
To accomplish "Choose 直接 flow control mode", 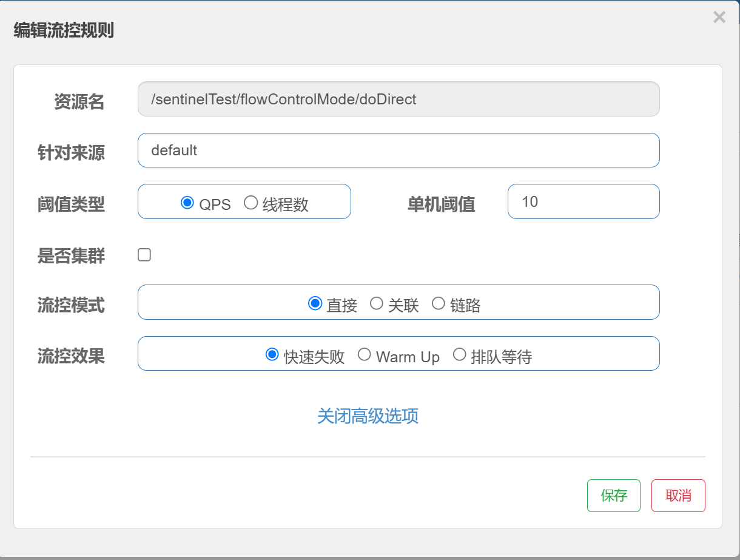I will [x=315, y=303].
